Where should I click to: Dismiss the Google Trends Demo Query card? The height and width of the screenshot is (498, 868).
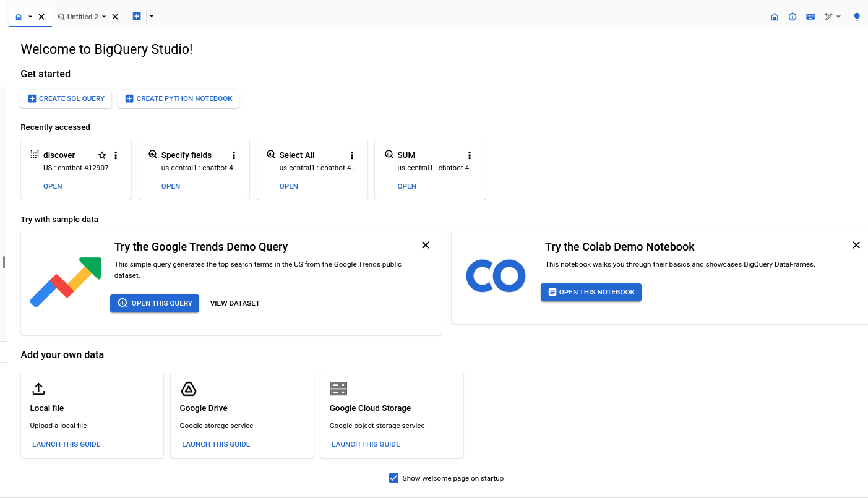coord(426,245)
